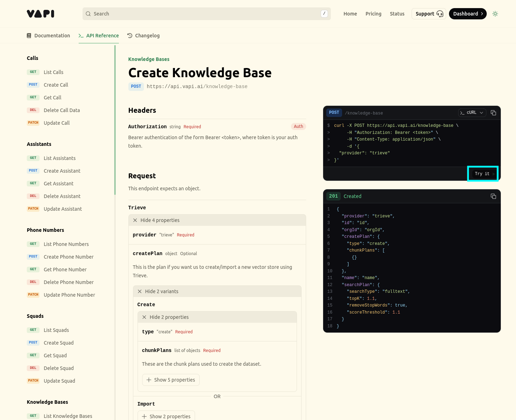
Task: Collapse Hide 2 variants section
Action: point(217,291)
